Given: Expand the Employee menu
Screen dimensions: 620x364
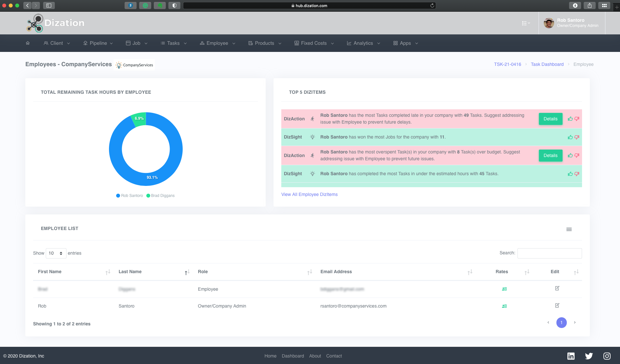Looking at the screenshot, I should (x=217, y=43).
